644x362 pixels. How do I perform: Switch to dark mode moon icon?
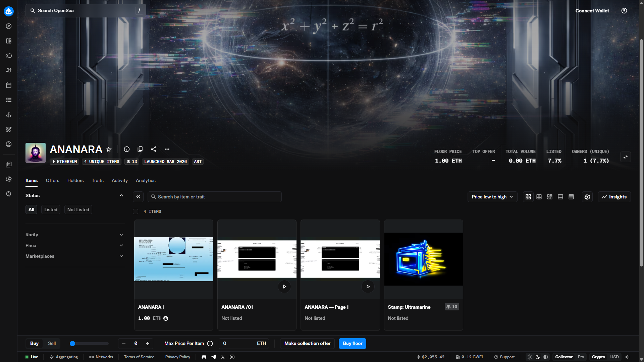click(538, 357)
